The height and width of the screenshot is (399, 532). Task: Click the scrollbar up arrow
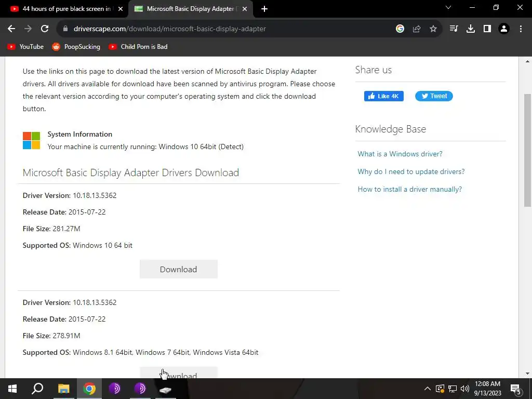tap(528, 61)
